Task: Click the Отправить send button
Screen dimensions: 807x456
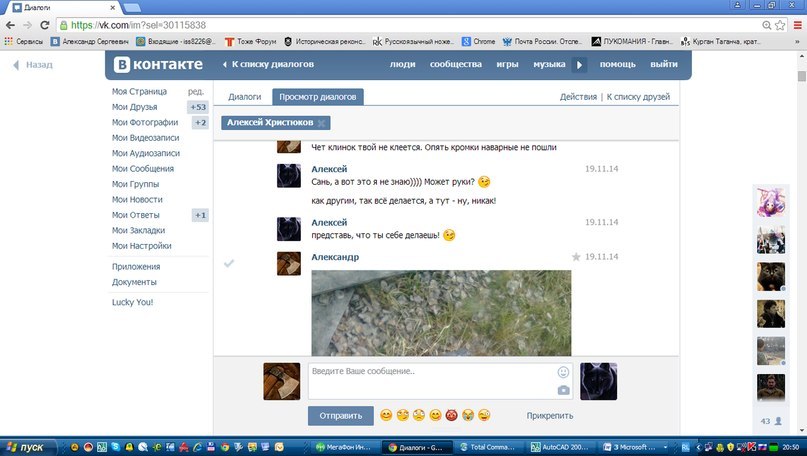Action: (341, 416)
